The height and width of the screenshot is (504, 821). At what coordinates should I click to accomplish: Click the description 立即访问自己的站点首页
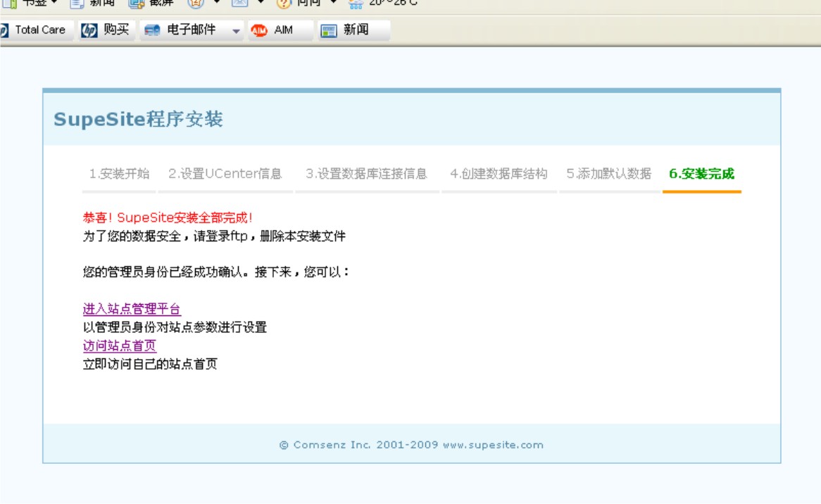(x=150, y=364)
